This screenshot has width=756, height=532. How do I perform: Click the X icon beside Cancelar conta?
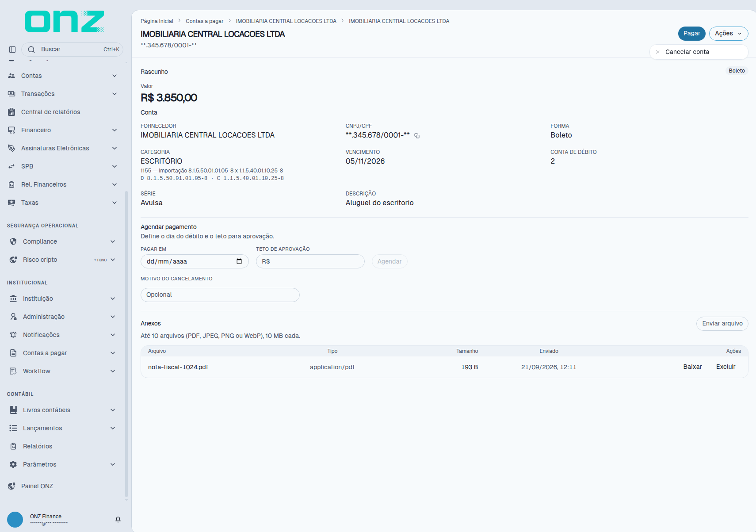tap(657, 52)
